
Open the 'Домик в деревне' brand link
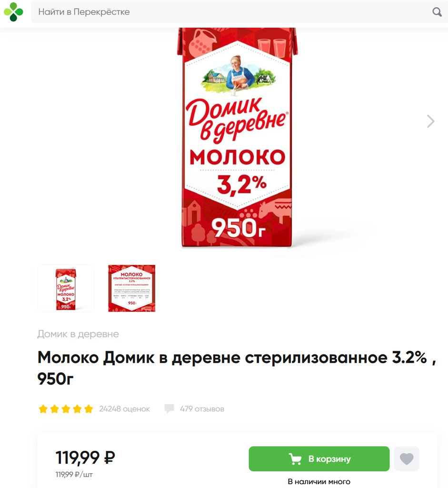click(x=78, y=334)
